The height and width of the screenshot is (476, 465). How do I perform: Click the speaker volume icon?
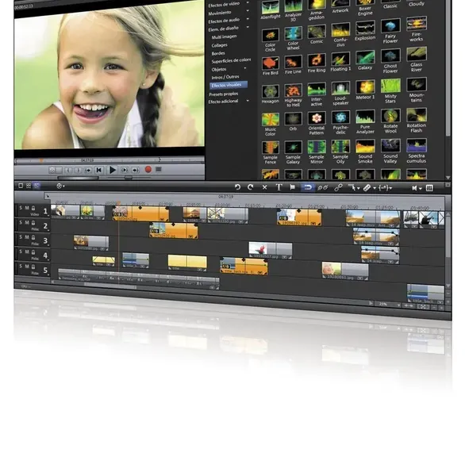click(414, 188)
